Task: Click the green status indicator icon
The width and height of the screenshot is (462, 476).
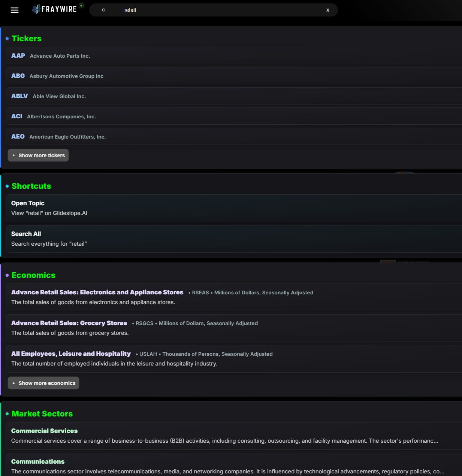Action: pyautogui.click(x=81, y=6)
